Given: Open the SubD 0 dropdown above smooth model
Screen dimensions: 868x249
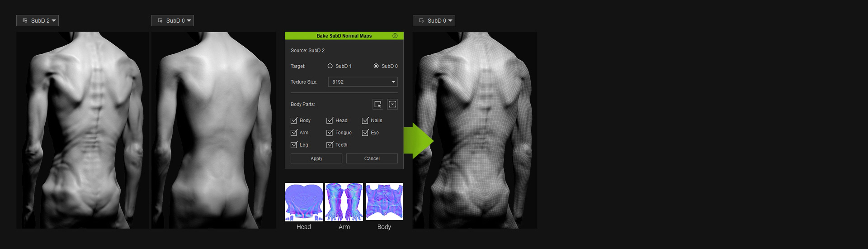Looking at the screenshot, I should (173, 21).
